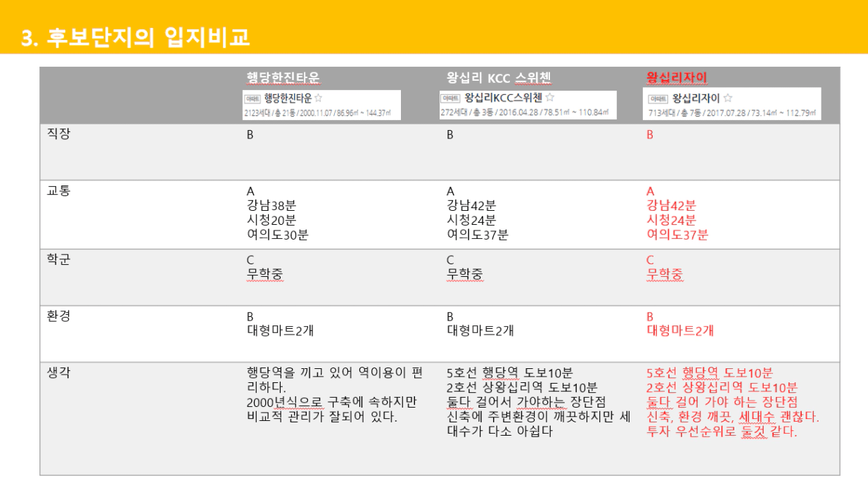The height and width of the screenshot is (487, 868).
Task: Click the 아파트 badge on 왕십리KCC스위첸 card
Action: click(x=450, y=98)
